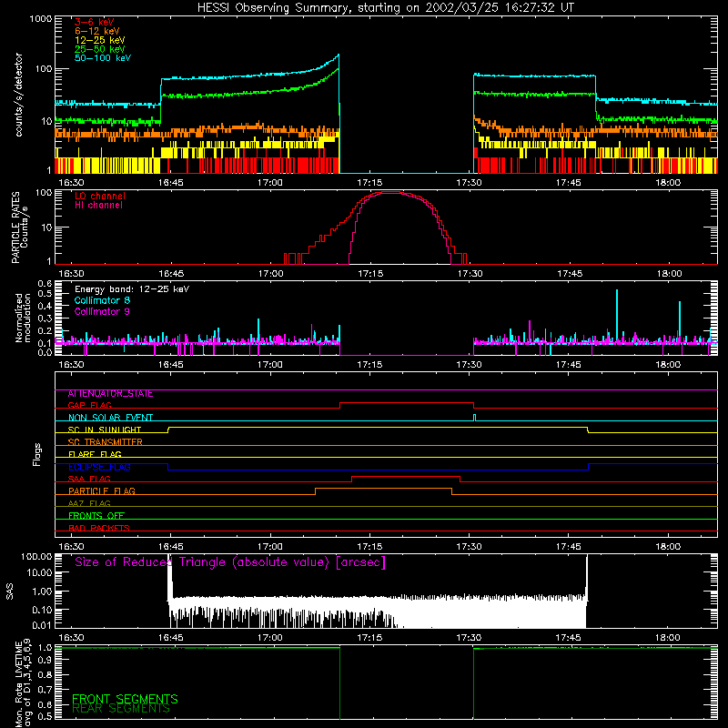This screenshot has width=728, height=728.
Task: Select the green 25-50 keV legend entry
Action: [100, 49]
